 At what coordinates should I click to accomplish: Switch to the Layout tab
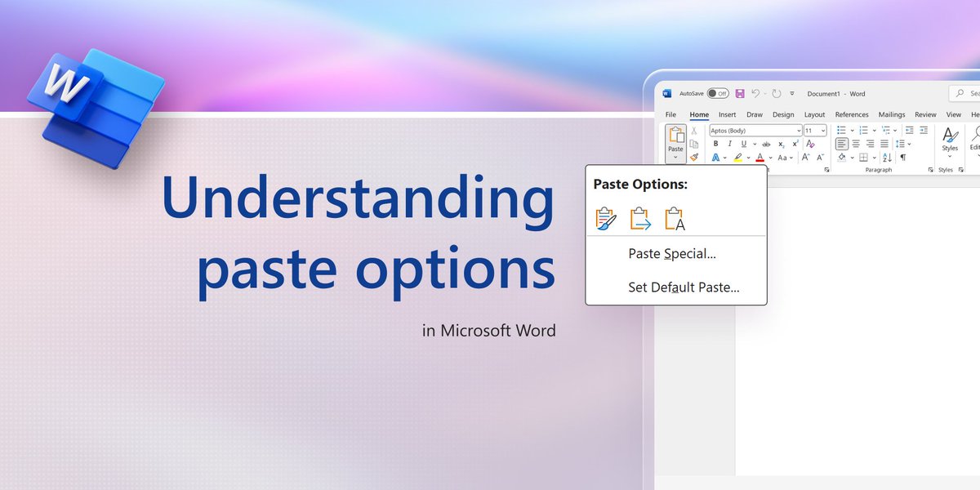(814, 115)
